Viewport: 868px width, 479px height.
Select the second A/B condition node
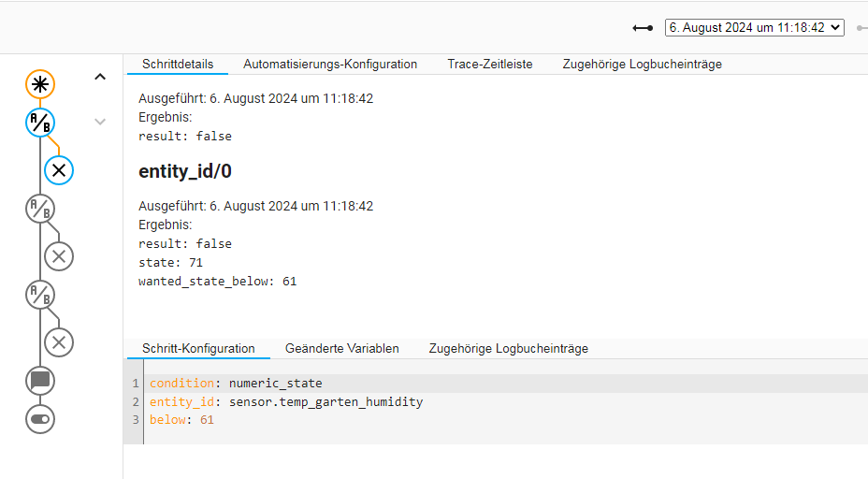click(x=40, y=209)
